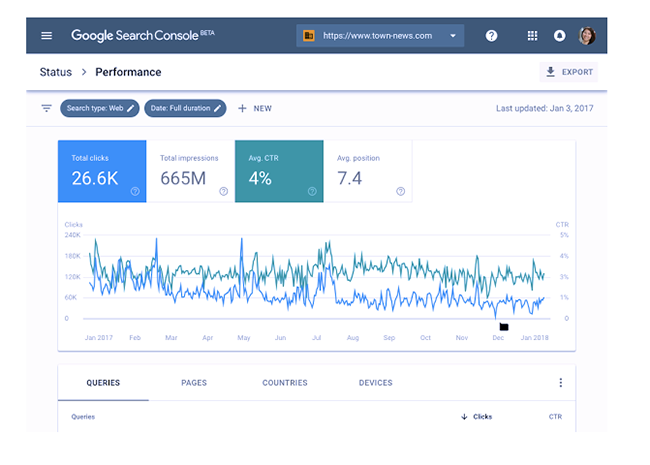Go to Status breadcrumb

pos(56,72)
